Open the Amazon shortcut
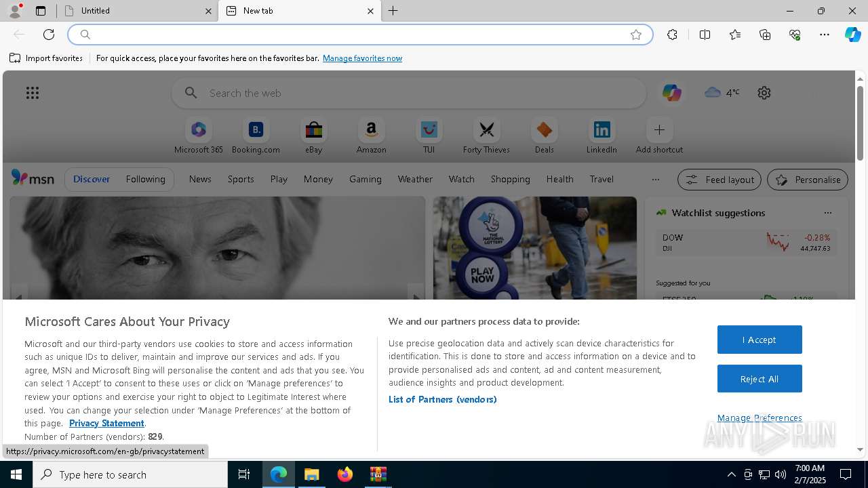868x488 pixels. (371, 136)
